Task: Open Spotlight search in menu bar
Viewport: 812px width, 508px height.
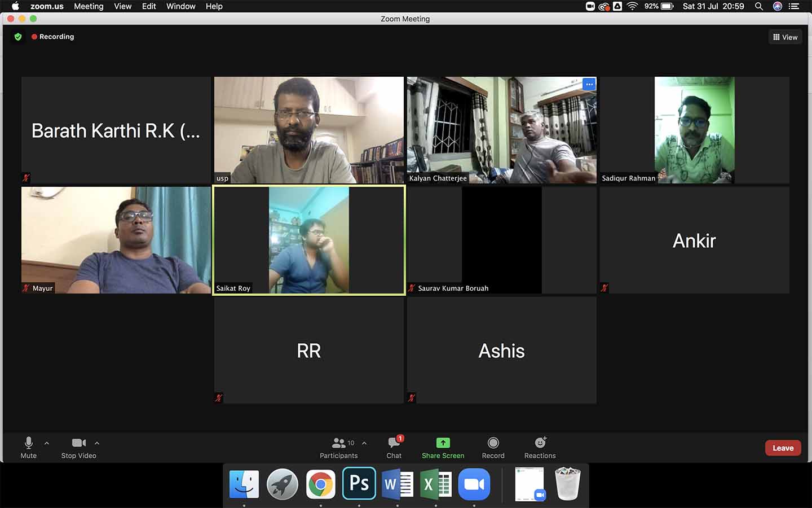Action: tap(759, 6)
